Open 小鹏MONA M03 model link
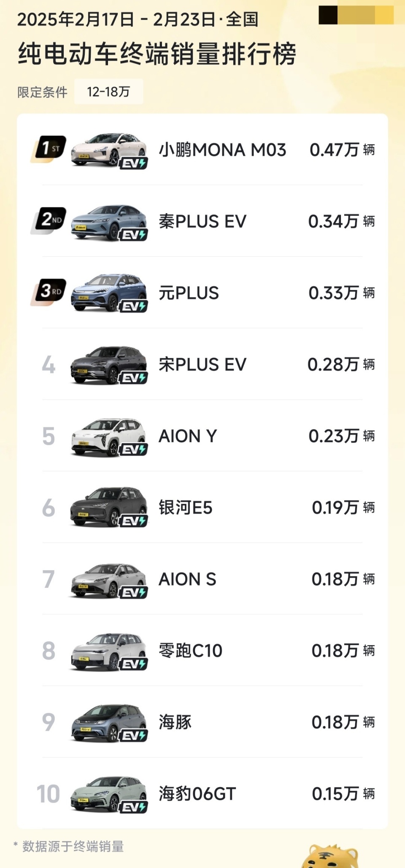The width and height of the screenshot is (405, 868). [222, 150]
